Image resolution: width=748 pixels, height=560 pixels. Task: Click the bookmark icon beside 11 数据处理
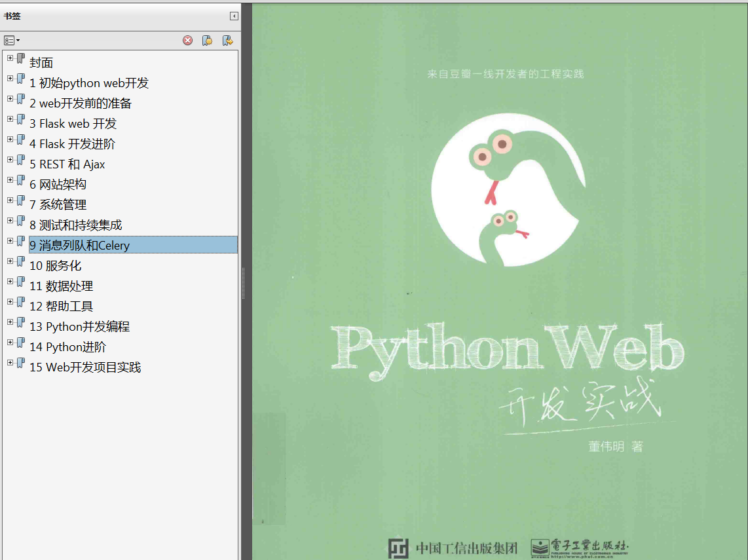click(20, 282)
